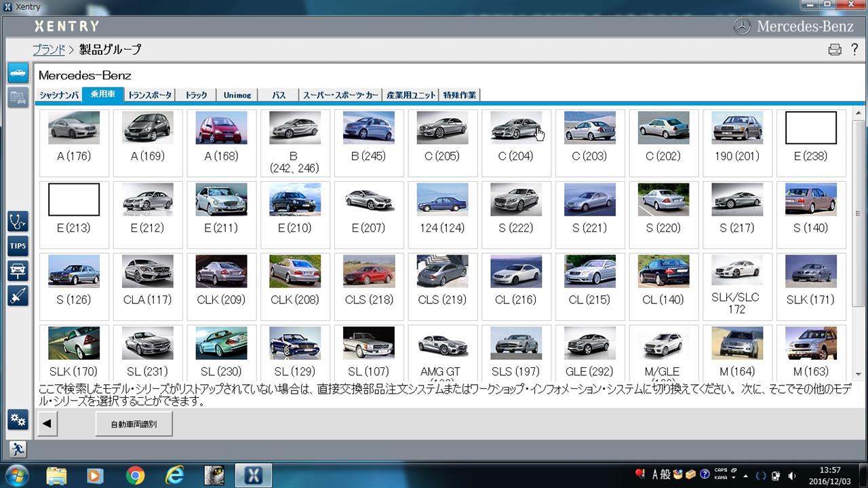This screenshot has height=488, width=868.
Task: Click the car-on-lift sidebar icon
Action: pos(18,270)
